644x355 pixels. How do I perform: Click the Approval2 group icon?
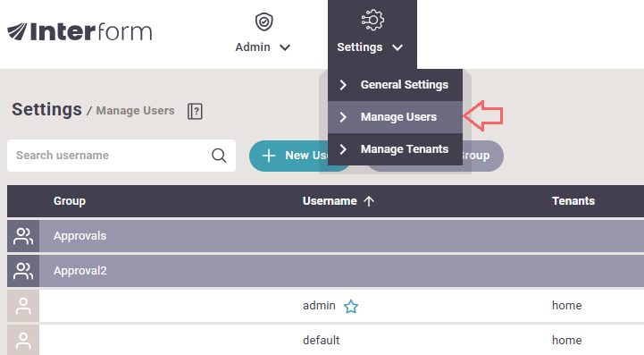point(23,271)
